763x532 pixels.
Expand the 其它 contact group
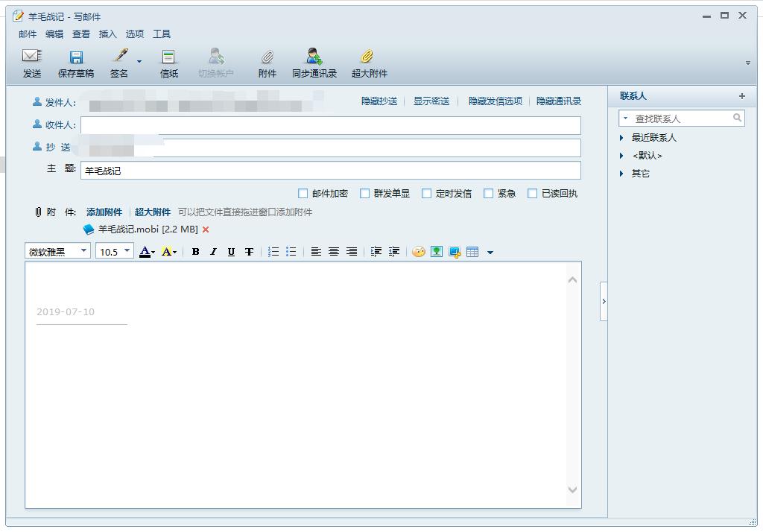tap(621, 174)
